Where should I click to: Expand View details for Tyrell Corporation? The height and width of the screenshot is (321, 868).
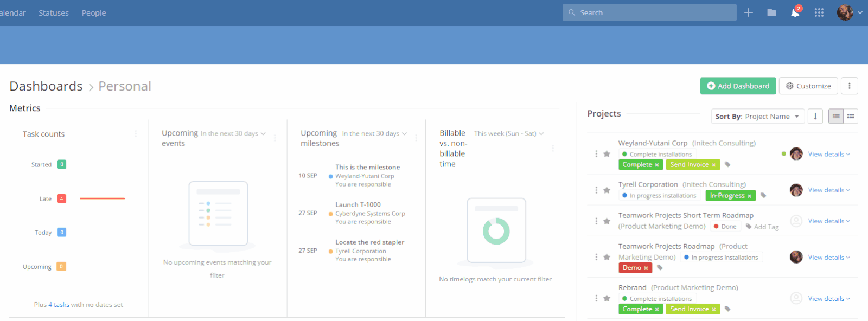(829, 190)
